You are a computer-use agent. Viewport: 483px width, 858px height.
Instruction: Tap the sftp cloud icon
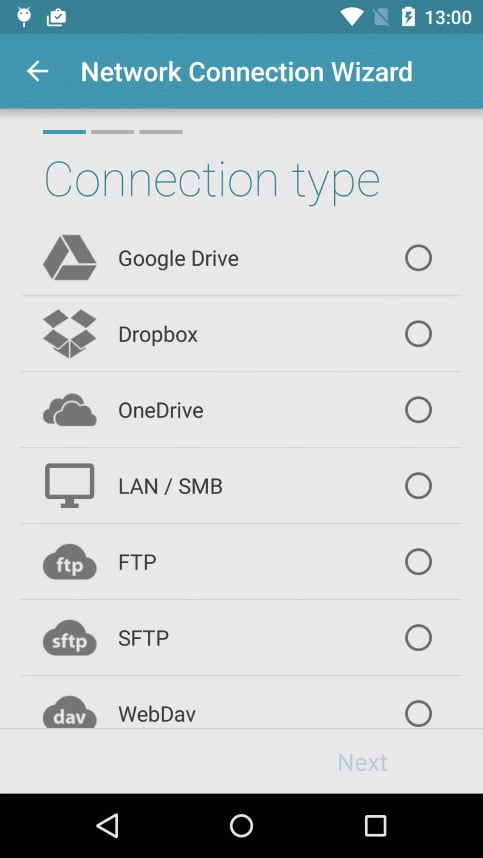tap(70, 638)
